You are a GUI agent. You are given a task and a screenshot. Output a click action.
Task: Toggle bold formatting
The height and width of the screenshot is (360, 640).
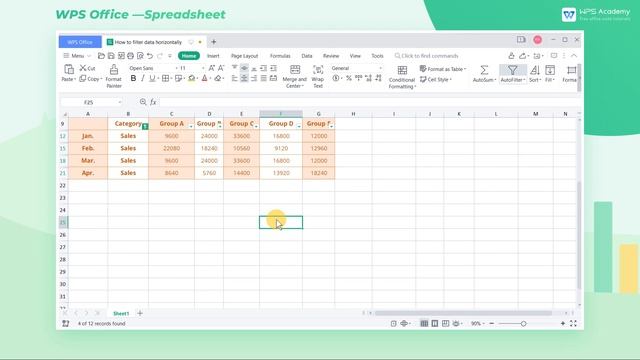click(133, 78)
